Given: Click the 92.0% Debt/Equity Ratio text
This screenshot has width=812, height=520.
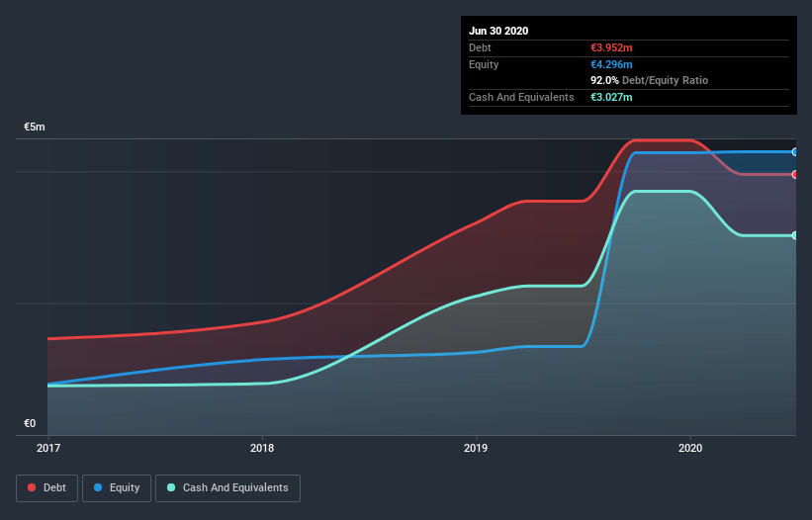Looking at the screenshot, I should (x=650, y=80).
